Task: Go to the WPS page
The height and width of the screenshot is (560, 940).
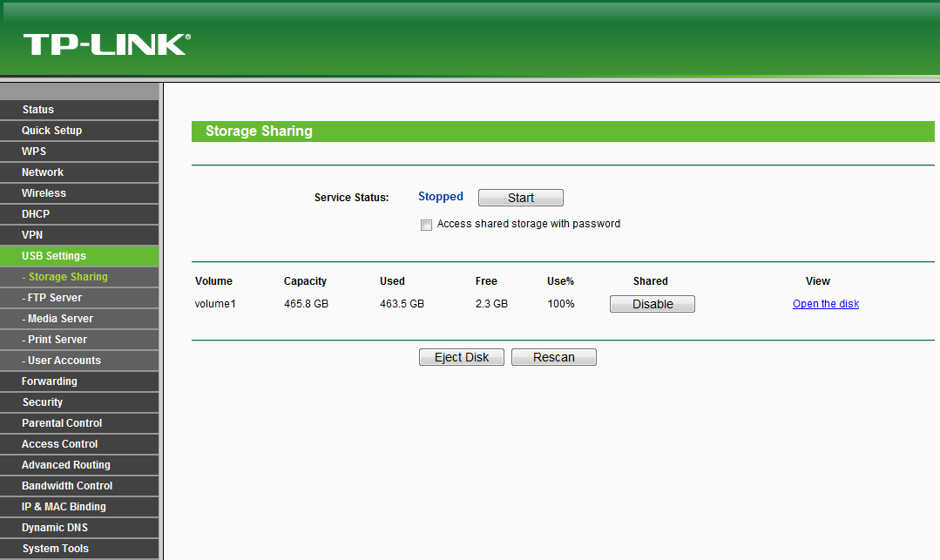Action: click(x=79, y=152)
